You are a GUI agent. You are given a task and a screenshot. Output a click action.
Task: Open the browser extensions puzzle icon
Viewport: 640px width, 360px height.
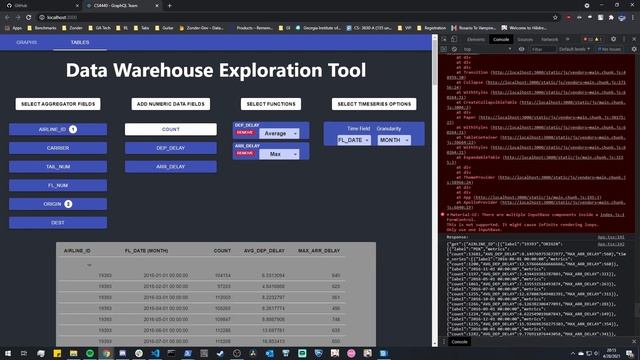click(x=611, y=18)
